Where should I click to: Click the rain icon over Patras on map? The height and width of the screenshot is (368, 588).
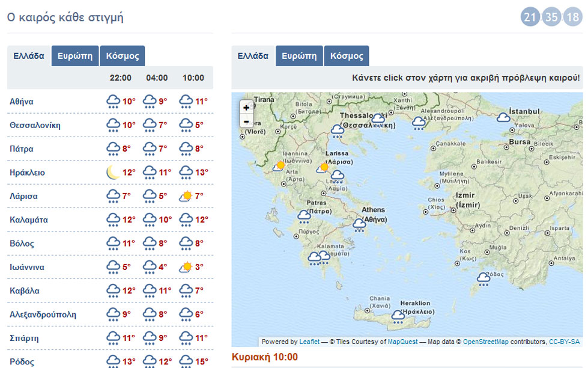pyautogui.click(x=304, y=216)
